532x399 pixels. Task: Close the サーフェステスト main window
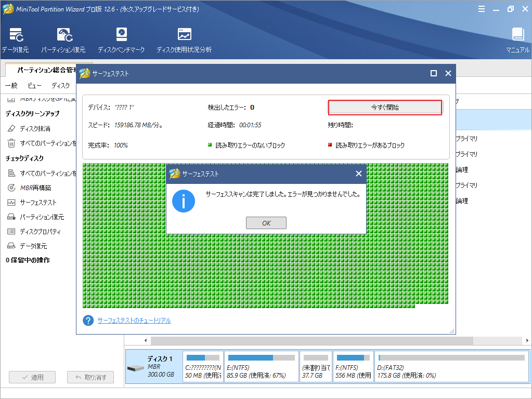coord(448,73)
